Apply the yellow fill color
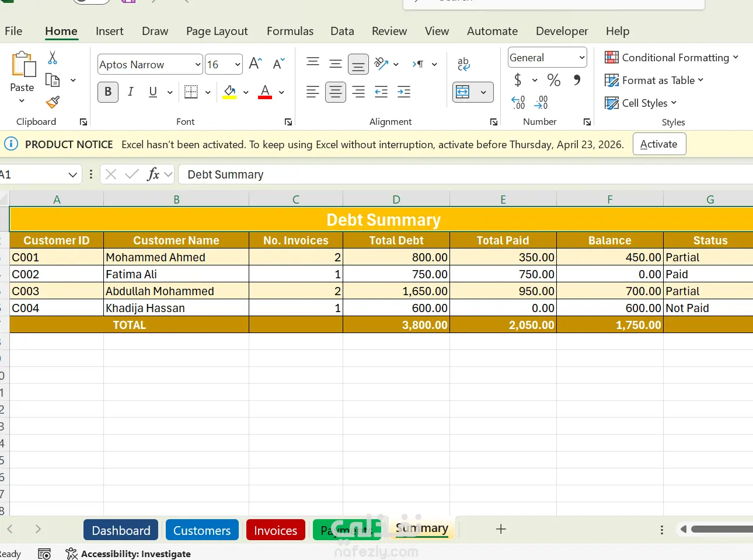This screenshot has height=560, width=753. pyautogui.click(x=229, y=92)
